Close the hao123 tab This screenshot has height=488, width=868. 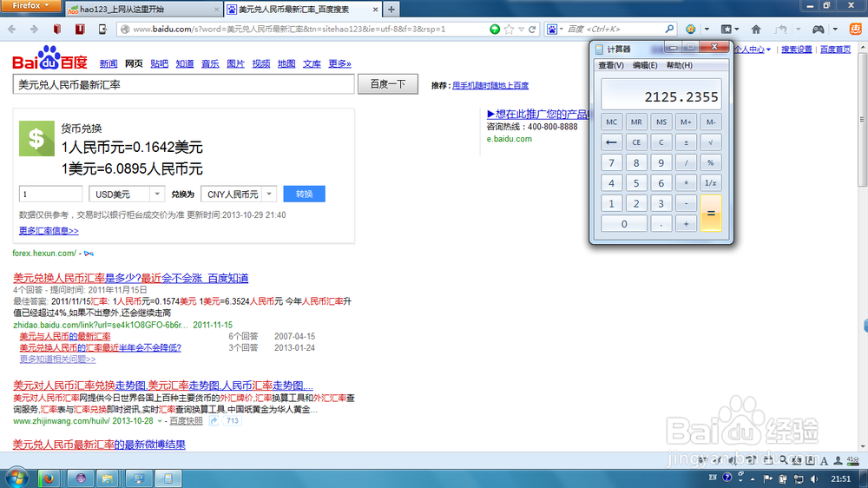pos(216,10)
